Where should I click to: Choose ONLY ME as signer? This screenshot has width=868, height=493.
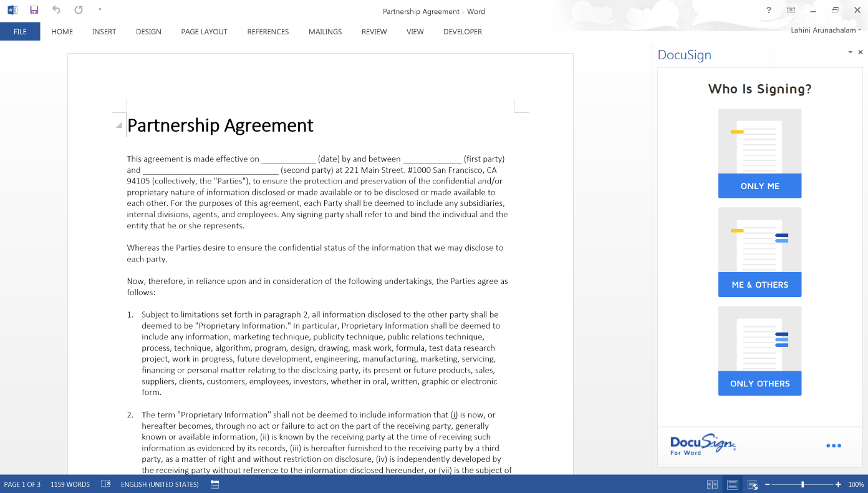tap(760, 186)
